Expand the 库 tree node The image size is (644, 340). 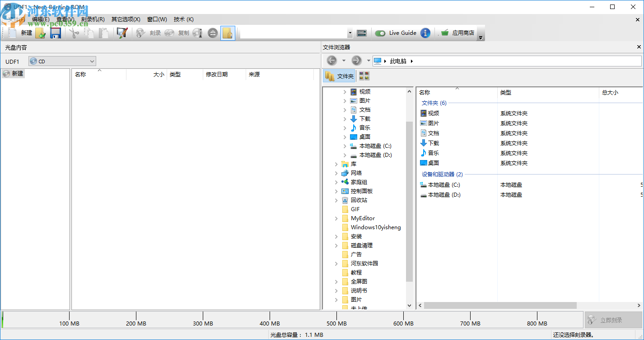[x=336, y=164]
